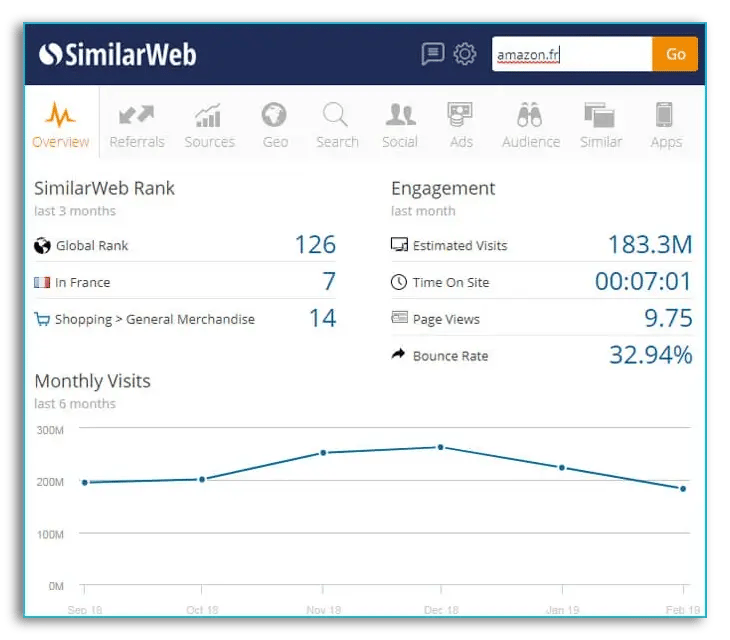Click the orange Go button
730x640 pixels.
tap(675, 54)
